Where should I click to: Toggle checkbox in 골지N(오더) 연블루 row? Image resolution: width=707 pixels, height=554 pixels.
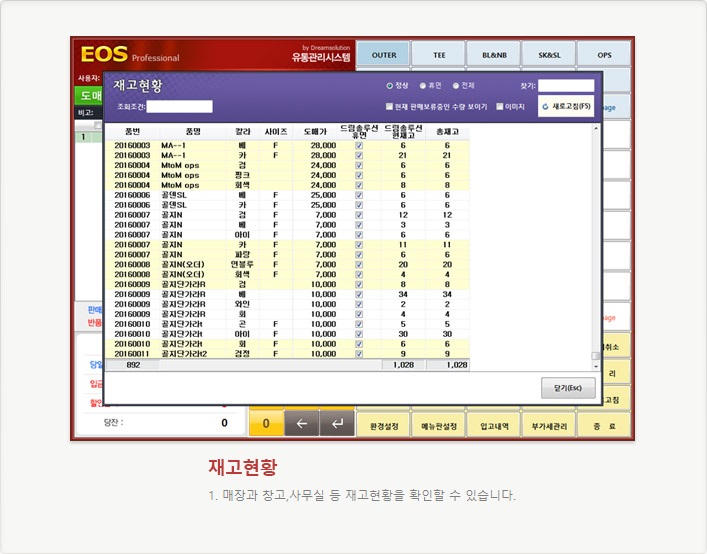pyautogui.click(x=359, y=265)
